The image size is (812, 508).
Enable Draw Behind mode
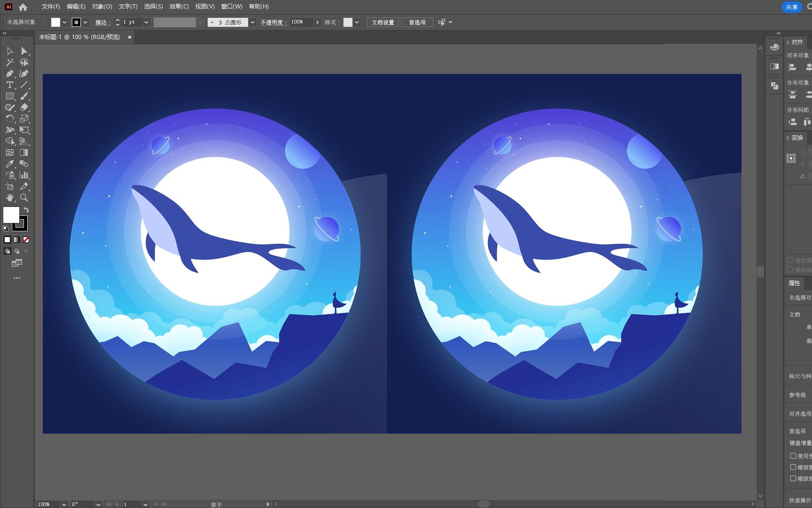tap(17, 251)
